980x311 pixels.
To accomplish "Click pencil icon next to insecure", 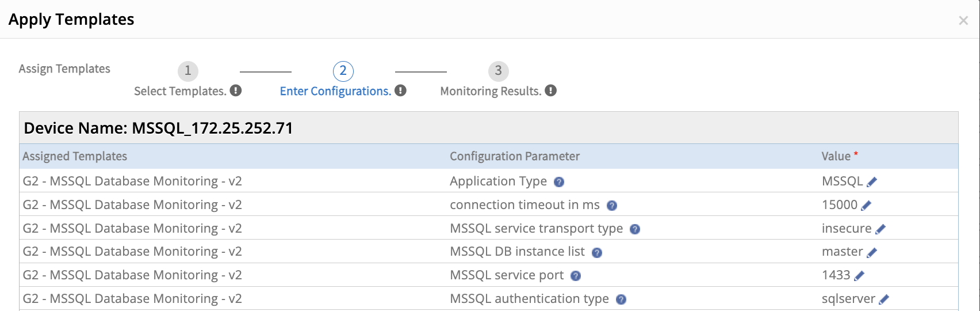I will coord(880,229).
